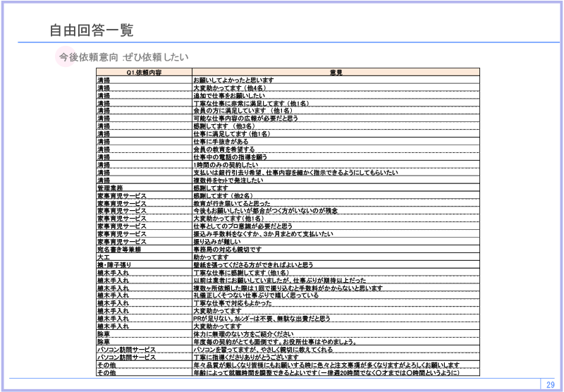
Task: Select the comment 丁寧に指導くださりありがとうございます
Action: pyautogui.click(x=247, y=357)
